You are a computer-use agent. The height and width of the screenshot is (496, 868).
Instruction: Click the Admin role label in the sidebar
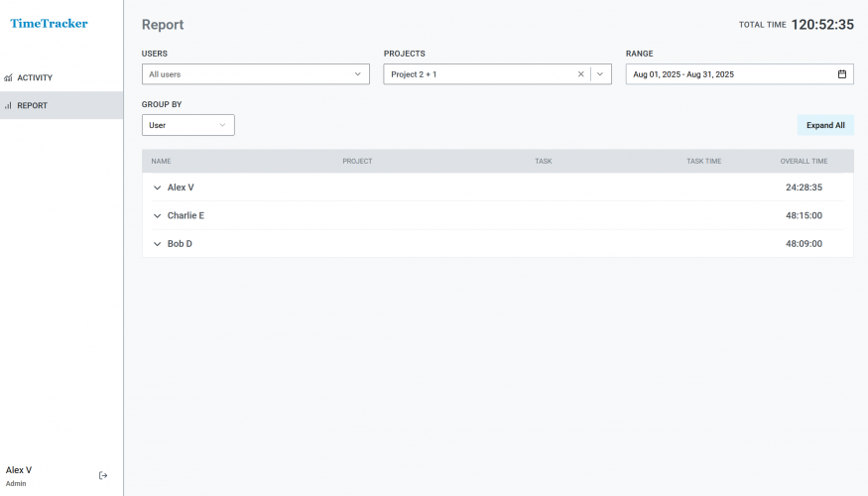pyautogui.click(x=16, y=483)
